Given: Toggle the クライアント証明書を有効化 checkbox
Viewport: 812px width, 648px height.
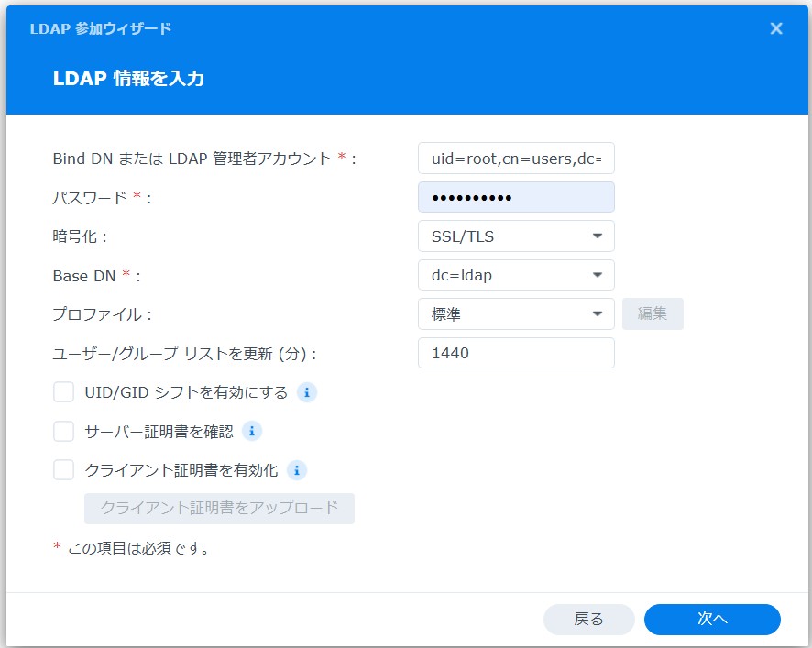Looking at the screenshot, I should pyautogui.click(x=63, y=470).
